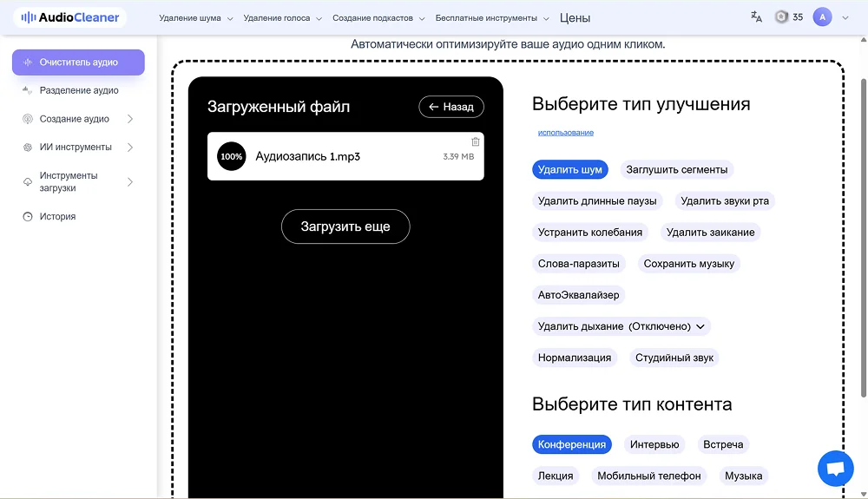Click the credits coin icon showing 35
Viewport: 868px width, 499px height.
pyautogui.click(x=781, y=17)
